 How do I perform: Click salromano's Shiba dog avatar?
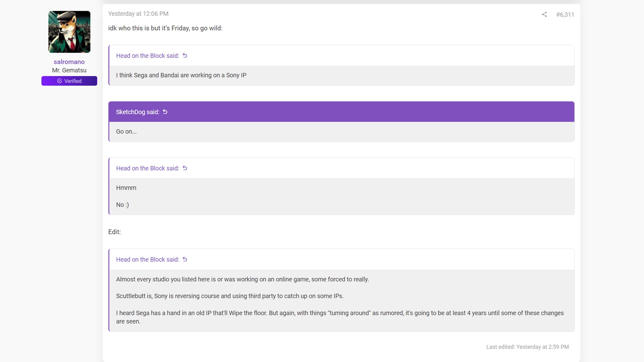click(x=69, y=32)
